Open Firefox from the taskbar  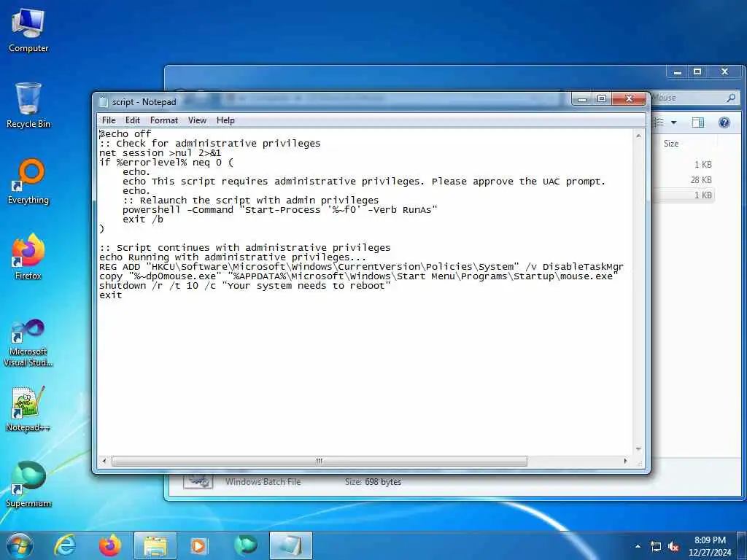point(109,545)
